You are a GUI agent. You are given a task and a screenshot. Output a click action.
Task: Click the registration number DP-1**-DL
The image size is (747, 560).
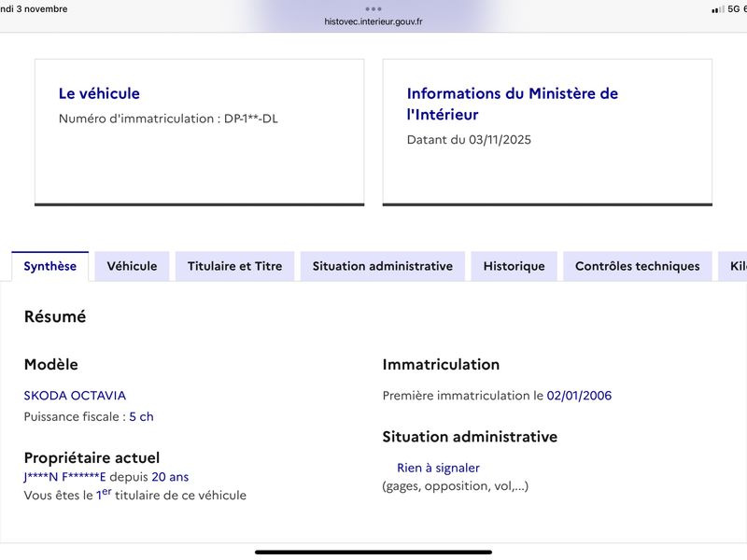click(251, 119)
